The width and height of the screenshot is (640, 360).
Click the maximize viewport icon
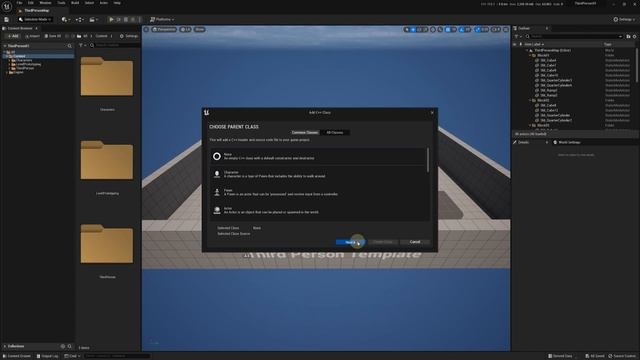[506, 29]
